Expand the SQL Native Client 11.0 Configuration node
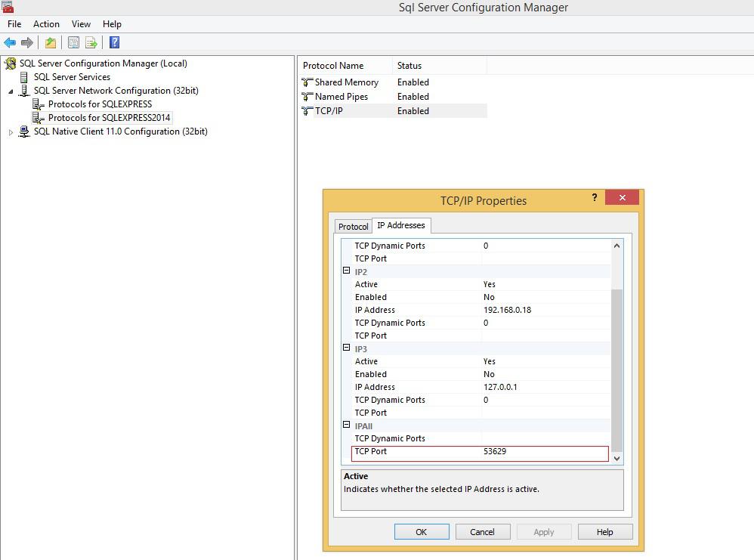754x560 pixels. [x=11, y=131]
